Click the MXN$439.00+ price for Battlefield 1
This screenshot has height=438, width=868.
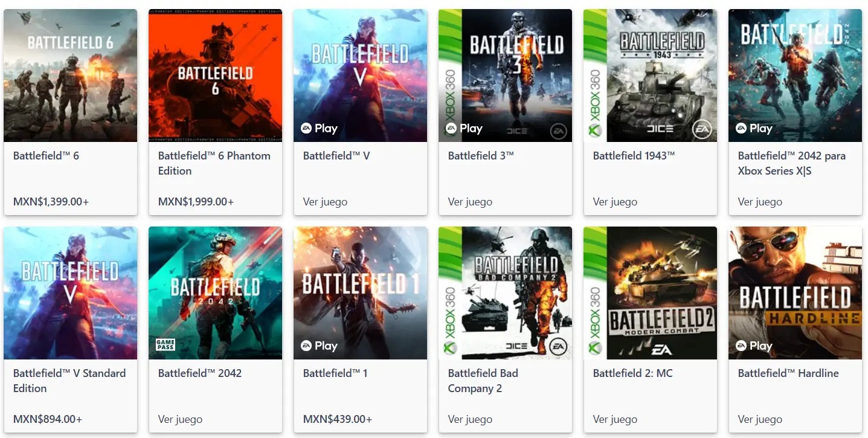click(x=338, y=419)
